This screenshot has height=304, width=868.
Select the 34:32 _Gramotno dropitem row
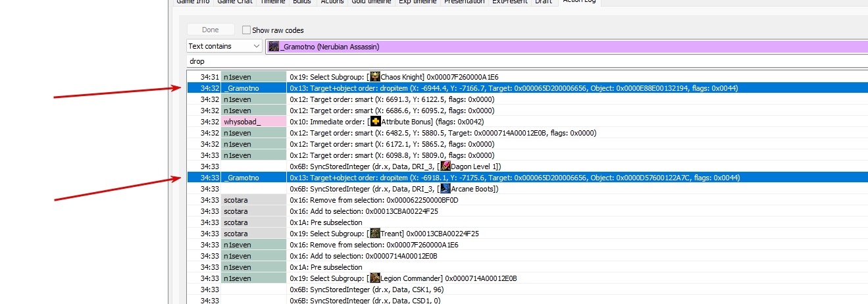tap(527, 88)
